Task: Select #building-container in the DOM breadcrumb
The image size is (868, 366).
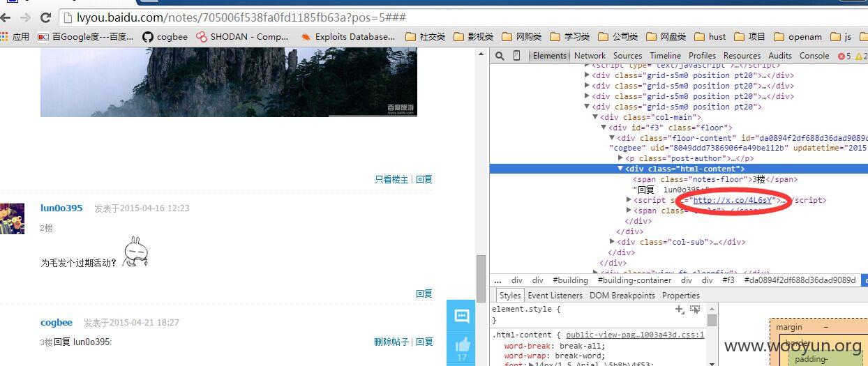Action: 634,280
